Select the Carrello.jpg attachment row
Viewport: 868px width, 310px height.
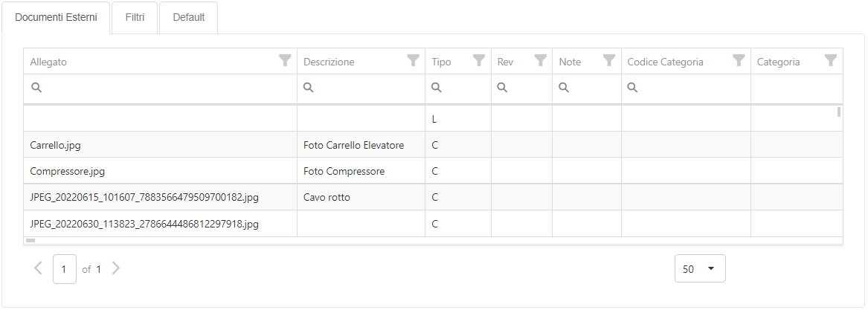pyautogui.click(x=433, y=145)
